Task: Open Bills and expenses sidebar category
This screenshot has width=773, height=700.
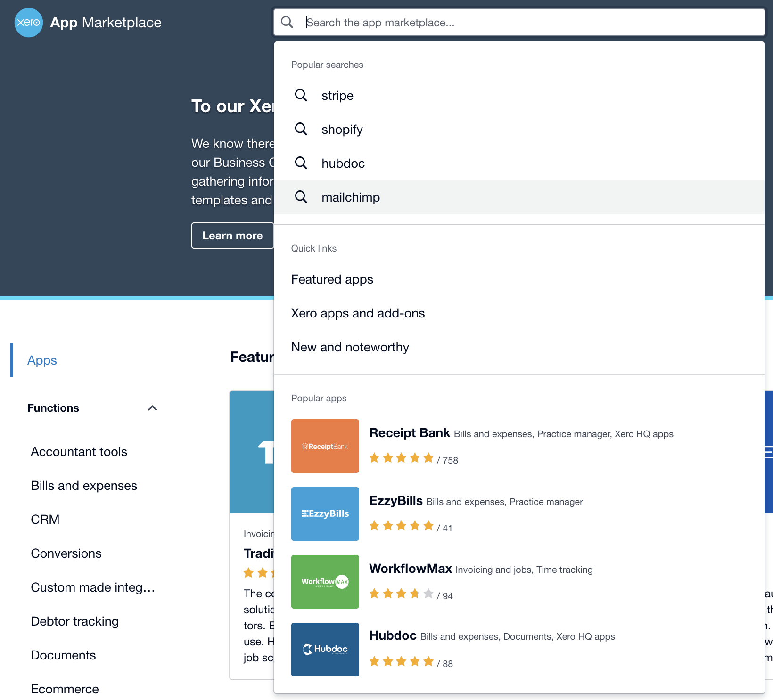Action: tap(84, 486)
